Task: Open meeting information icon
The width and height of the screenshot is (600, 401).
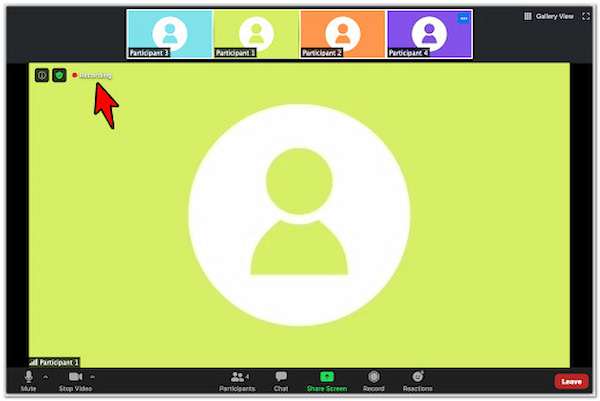Action: [42, 75]
